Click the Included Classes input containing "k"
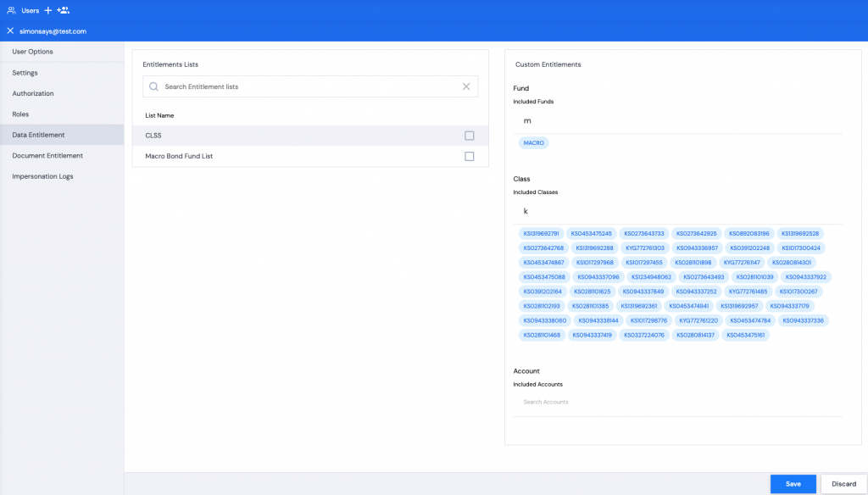 tap(677, 211)
